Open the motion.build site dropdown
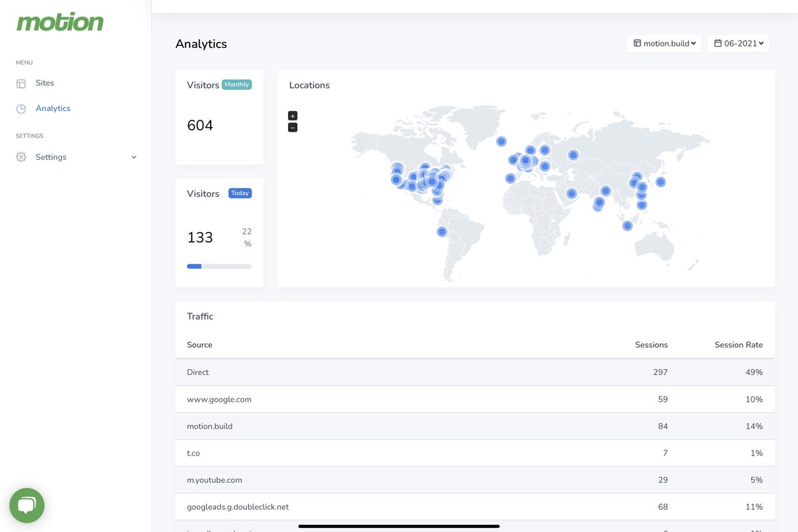 [664, 43]
